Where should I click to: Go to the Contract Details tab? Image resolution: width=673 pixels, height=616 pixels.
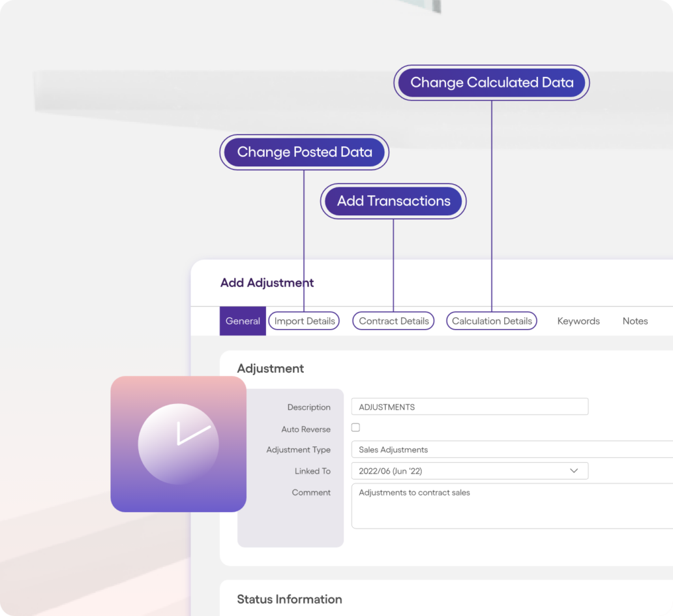click(393, 321)
